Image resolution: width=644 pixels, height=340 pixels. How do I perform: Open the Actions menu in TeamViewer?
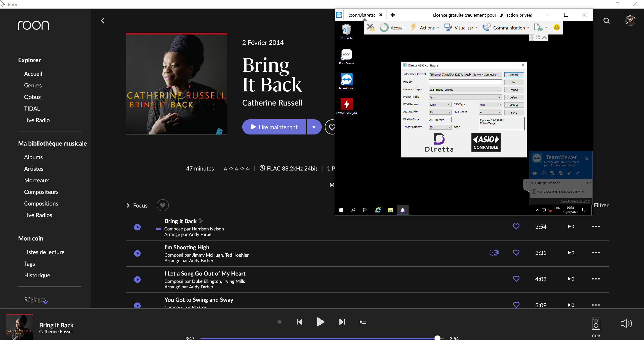click(427, 28)
